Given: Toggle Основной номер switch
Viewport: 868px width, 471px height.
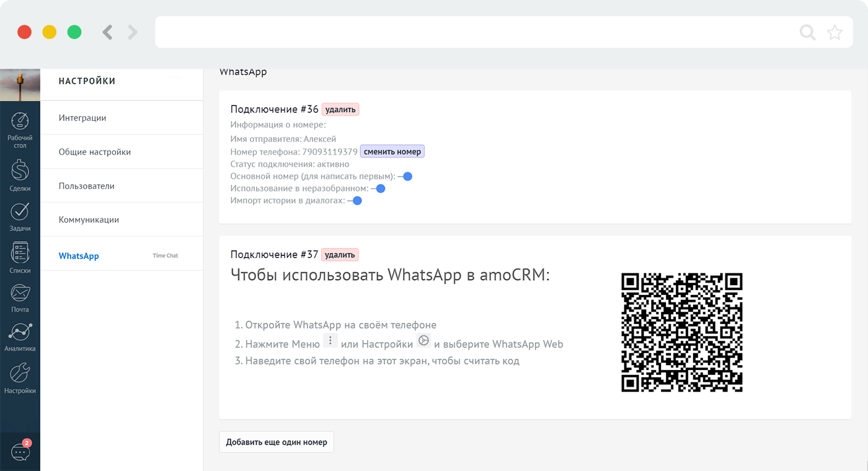Looking at the screenshot, I should [x=405, y=177].
